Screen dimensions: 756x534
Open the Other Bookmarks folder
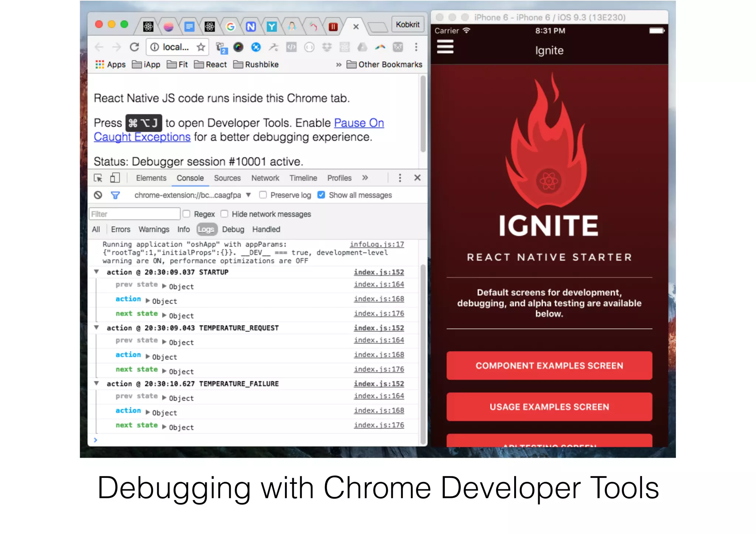tap(384, 65)
